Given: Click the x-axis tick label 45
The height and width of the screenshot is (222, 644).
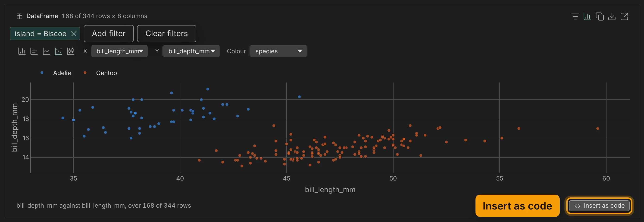Looking at the screenshot, I should (287, 178).
